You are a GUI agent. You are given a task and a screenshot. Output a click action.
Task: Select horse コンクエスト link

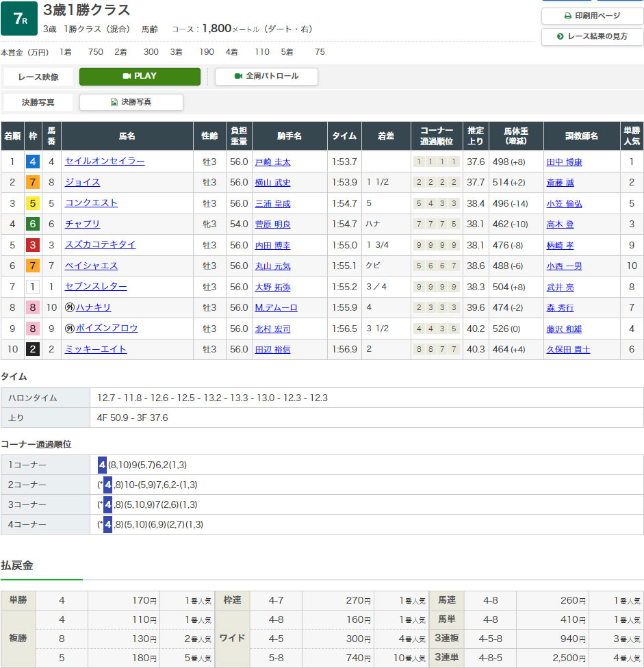pos(91,203)
